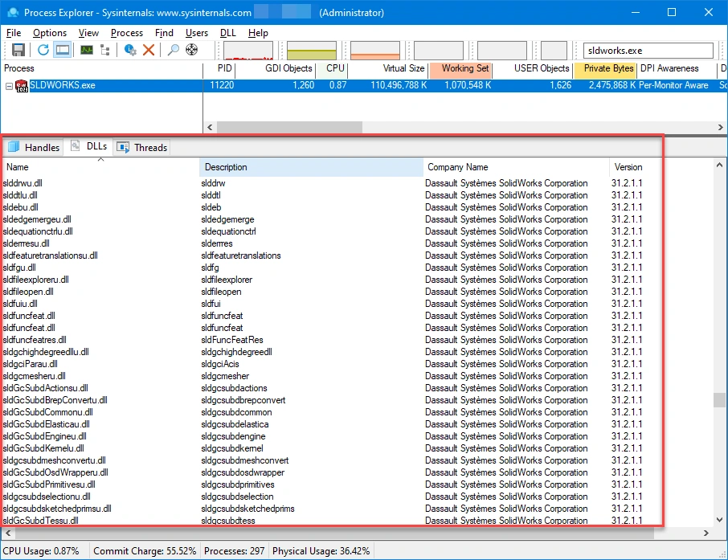Click Commit Charge in status bar
The image size is (728, 560).
(145, 551)
